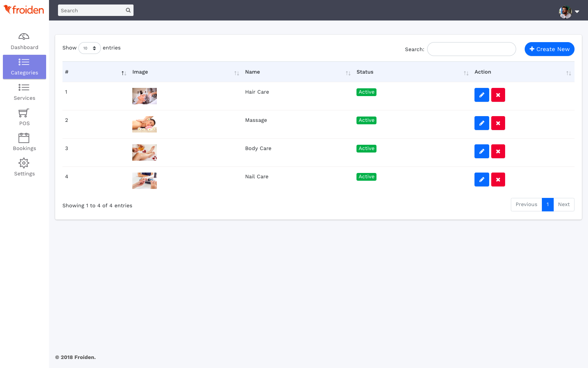The image size is (588, 368).
Task: Open the Massage category thumbnail image
Action: pos(145,124)
